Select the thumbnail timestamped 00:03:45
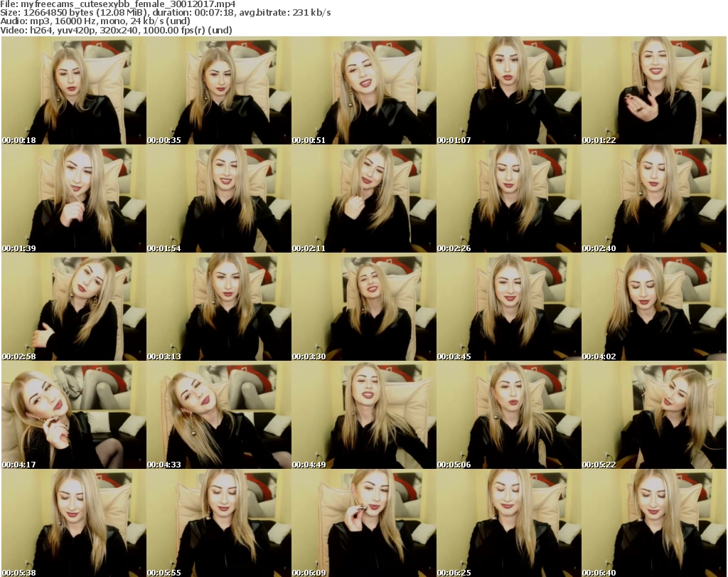This screenshot has width=728, height=577. pos(508,307)
